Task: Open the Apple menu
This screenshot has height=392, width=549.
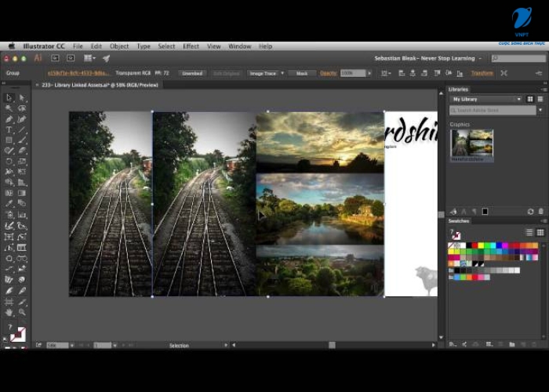Action: click(x=12, y=46)
